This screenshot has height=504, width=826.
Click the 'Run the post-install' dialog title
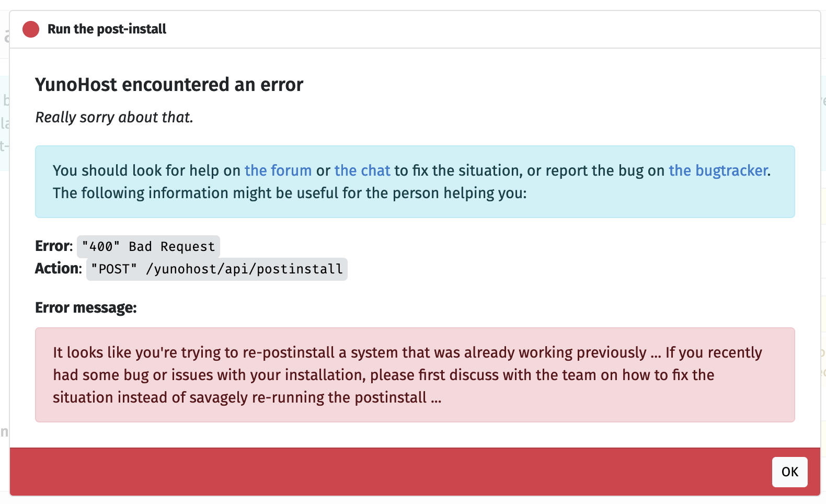(x=107, y=29)
